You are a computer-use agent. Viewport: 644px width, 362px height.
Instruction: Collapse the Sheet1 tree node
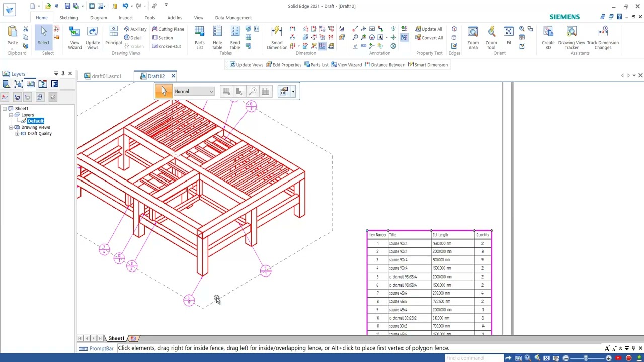(5, 109)
